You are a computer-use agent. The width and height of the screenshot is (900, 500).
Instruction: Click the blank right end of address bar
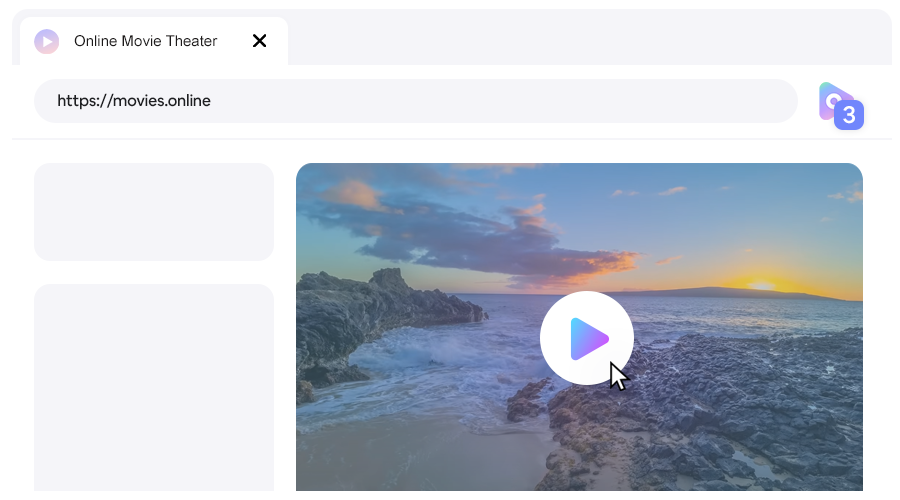(x=700, y=101)
